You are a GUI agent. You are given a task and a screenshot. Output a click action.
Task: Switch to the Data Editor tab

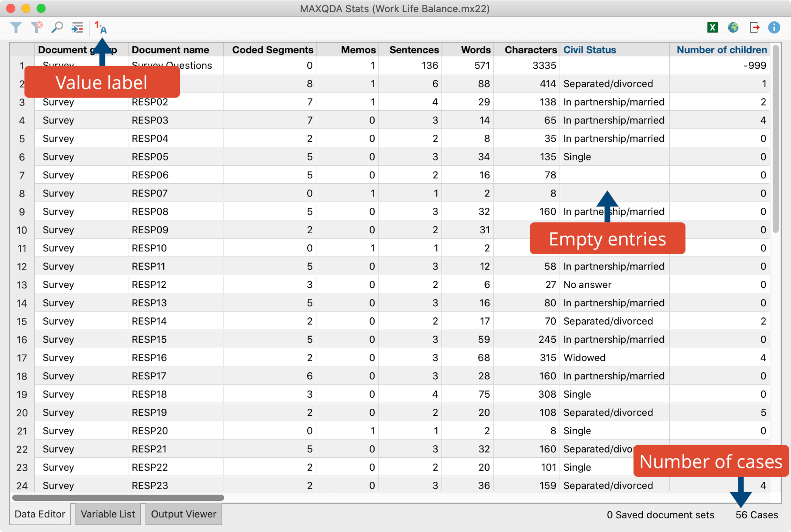point(40,514)
